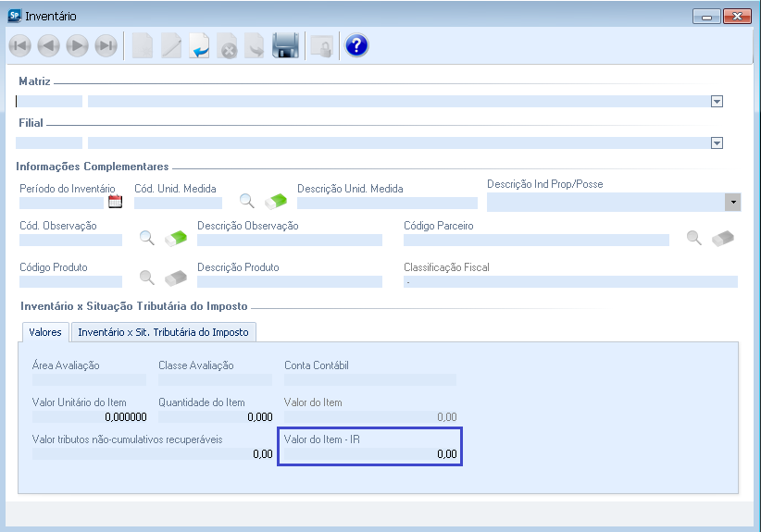The height and width of the screenshot is (532, 761).
Task: Clear Cód. Unid. Medida with green eraser
Action: click(276, 201)
